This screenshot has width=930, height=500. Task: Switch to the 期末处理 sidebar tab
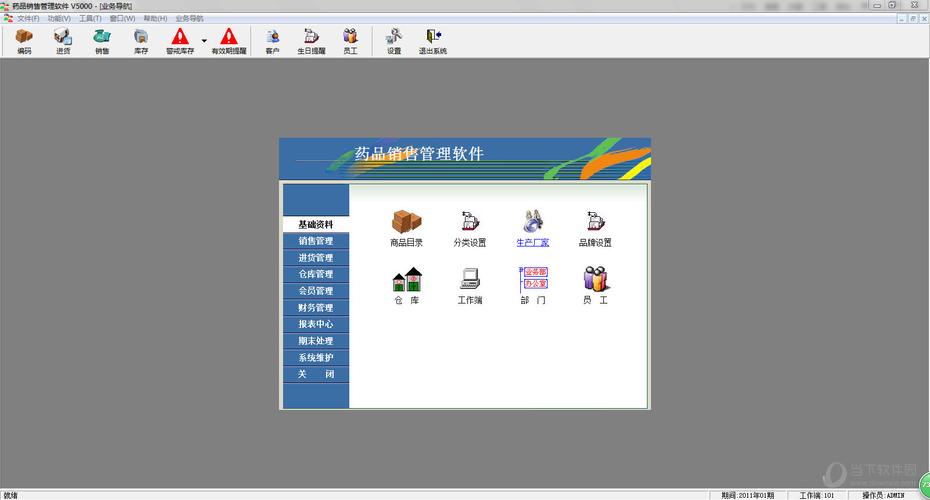pos(316,340)
